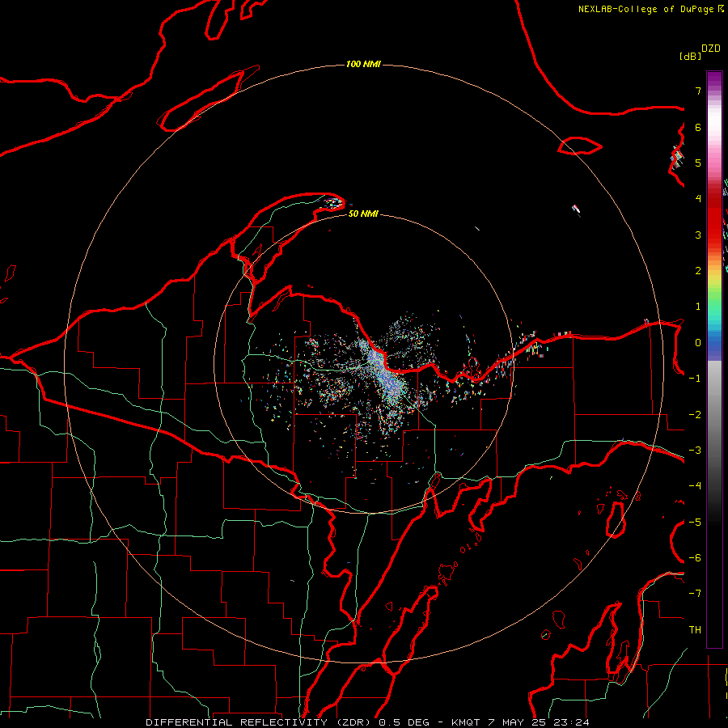The width and height of the screenshot is (728, 728).
Task: Click the "5" value on the dB scale
Action: pos(698,163)
